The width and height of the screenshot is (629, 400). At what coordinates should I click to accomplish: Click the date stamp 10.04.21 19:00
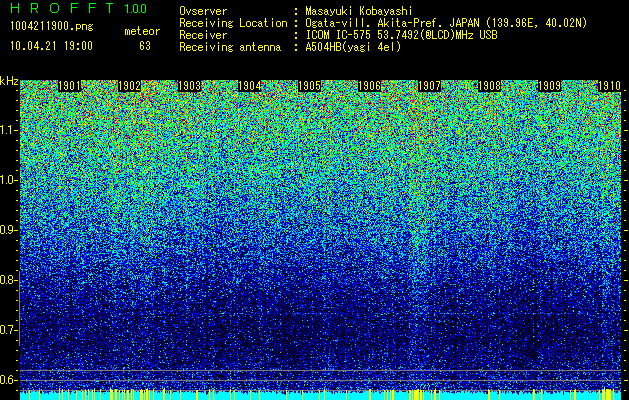pos(51,45)
